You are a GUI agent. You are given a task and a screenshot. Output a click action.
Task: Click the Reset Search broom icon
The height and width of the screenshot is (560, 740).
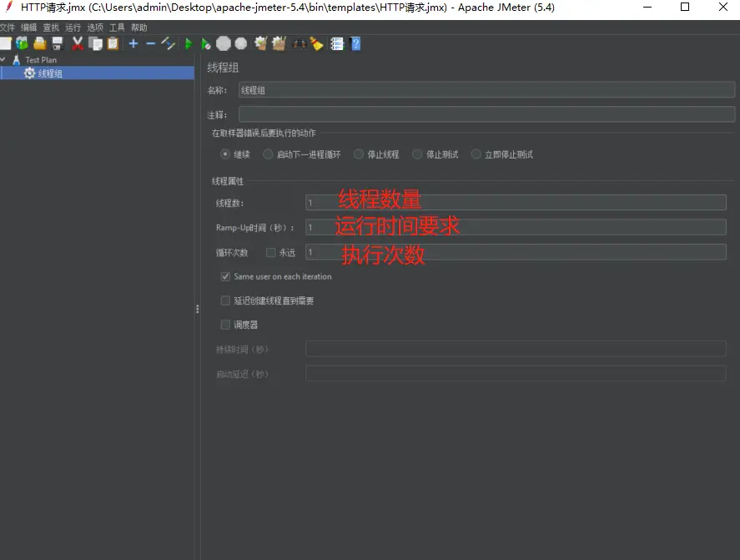pos(317,43)
